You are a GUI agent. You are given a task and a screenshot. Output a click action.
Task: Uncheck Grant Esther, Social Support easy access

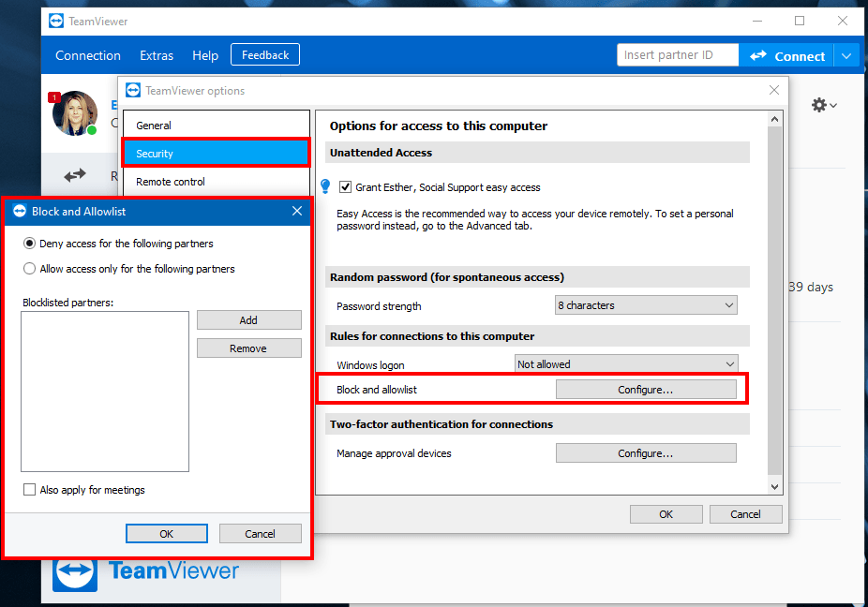345,186
